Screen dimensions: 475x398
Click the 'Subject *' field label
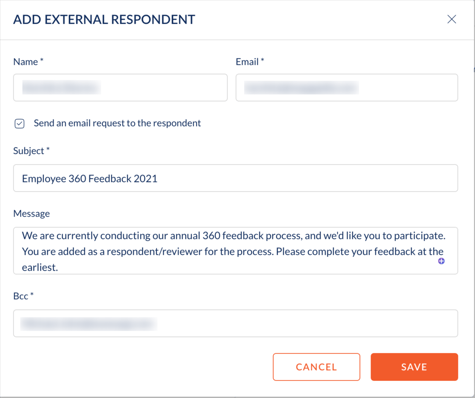click(31, 151)
